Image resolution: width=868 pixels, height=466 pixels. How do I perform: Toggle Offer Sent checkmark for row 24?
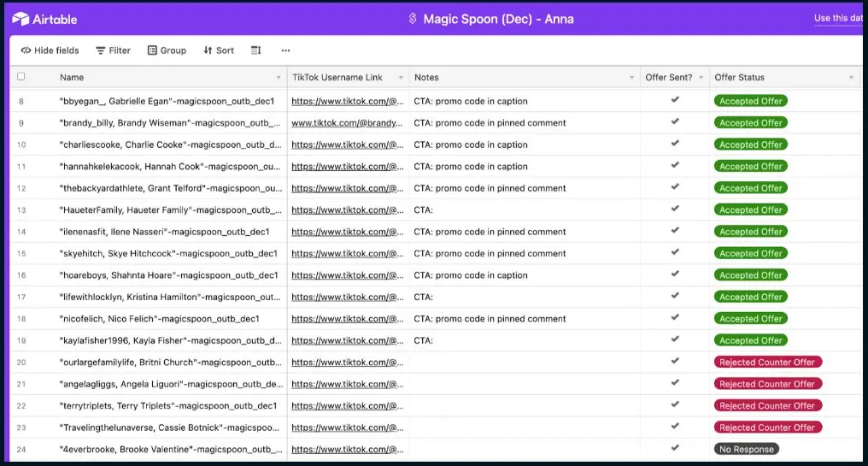click(675, 448)
